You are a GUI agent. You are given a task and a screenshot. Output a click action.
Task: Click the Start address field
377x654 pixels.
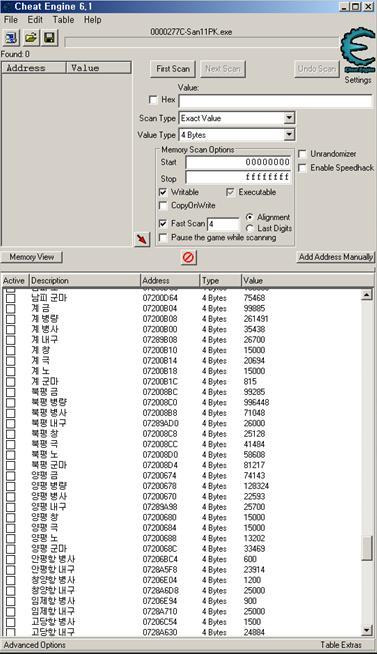[x=238, y=162]
